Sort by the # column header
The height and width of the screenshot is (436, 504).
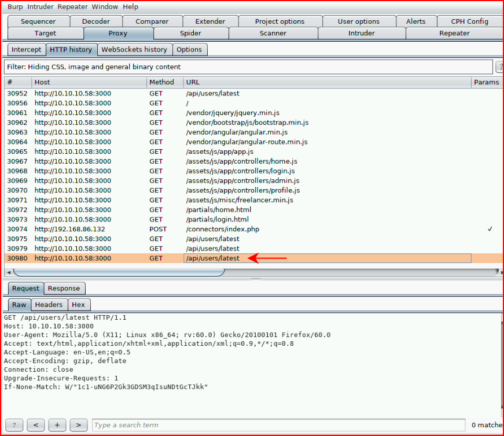18,82
